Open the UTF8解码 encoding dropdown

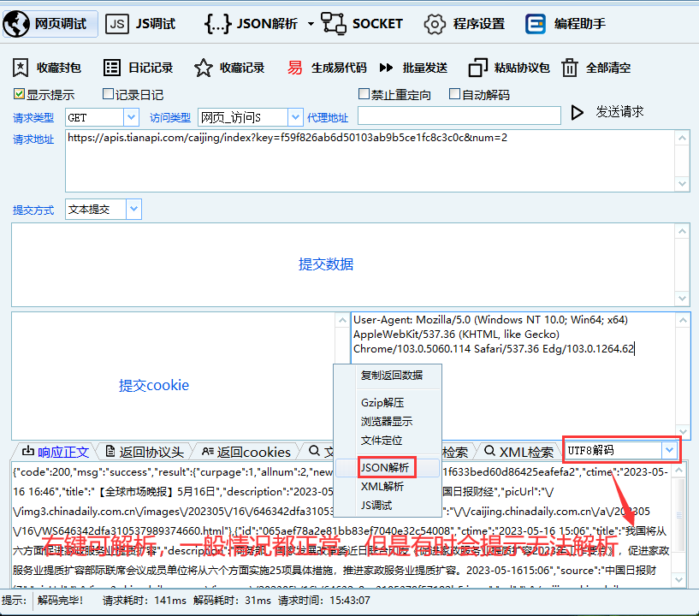click(x=669, y=450)
